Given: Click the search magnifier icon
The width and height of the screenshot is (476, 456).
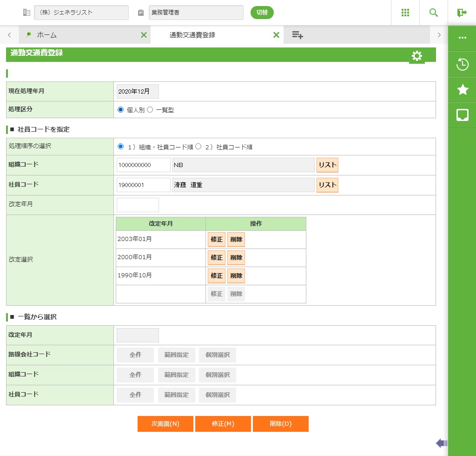Looking at the screenshot, I should pos(434,13).
